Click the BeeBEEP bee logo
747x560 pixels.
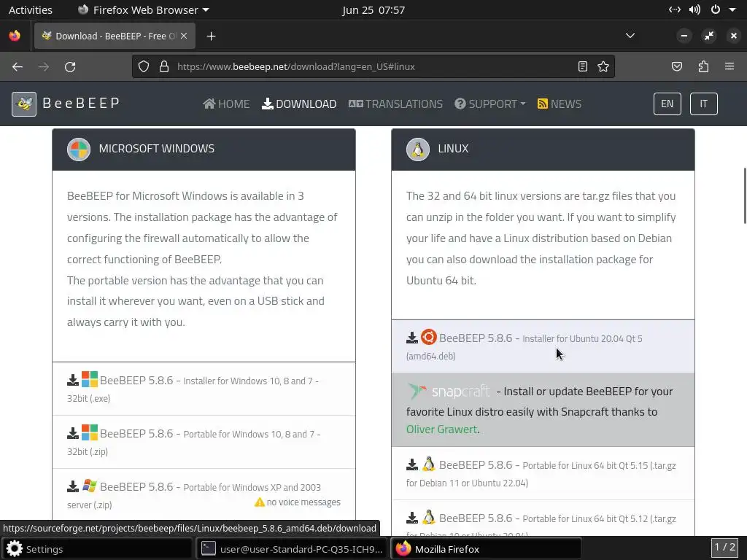coord(24,104)
